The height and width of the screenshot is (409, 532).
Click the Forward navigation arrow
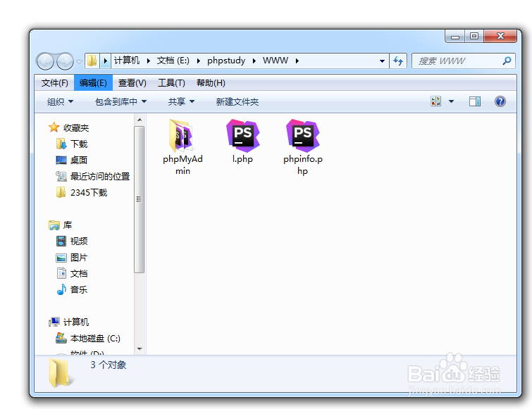65,61
